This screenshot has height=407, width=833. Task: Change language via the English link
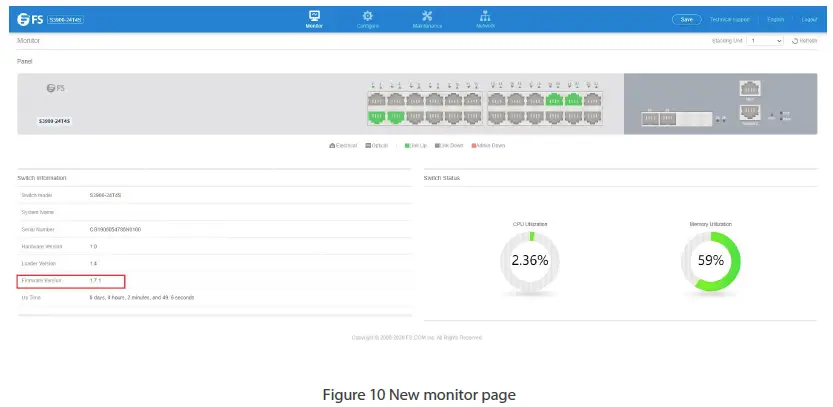tap(775, 20)
